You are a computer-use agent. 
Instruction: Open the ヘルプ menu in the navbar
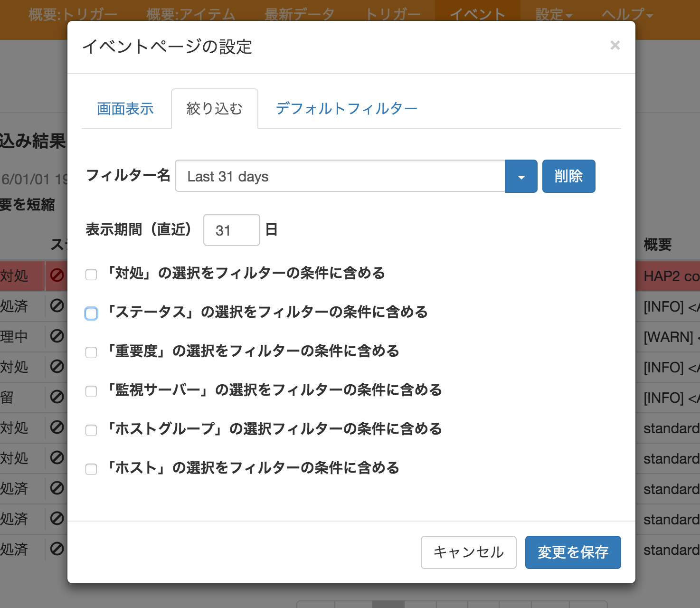coord(627,15)
